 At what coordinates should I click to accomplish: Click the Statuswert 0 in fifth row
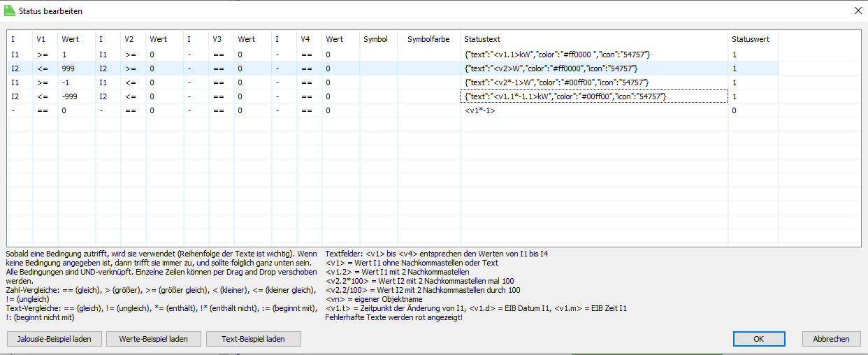[734, 110]
